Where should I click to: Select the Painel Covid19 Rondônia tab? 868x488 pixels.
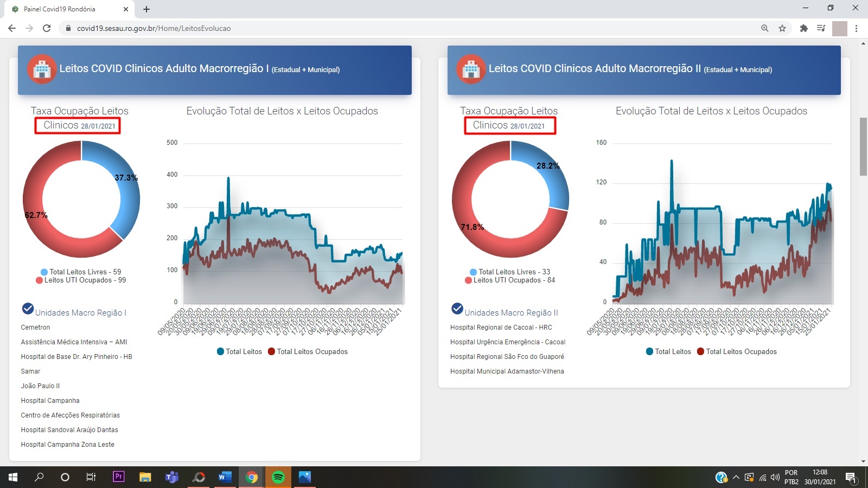pyautogui.click(x=65, y=9)
